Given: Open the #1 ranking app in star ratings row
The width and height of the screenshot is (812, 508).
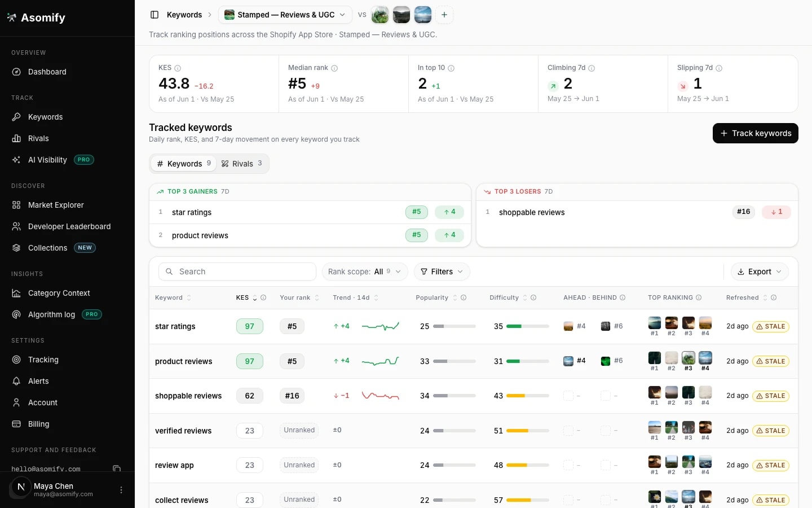Looking at the screenshot, I should point(654,323).
